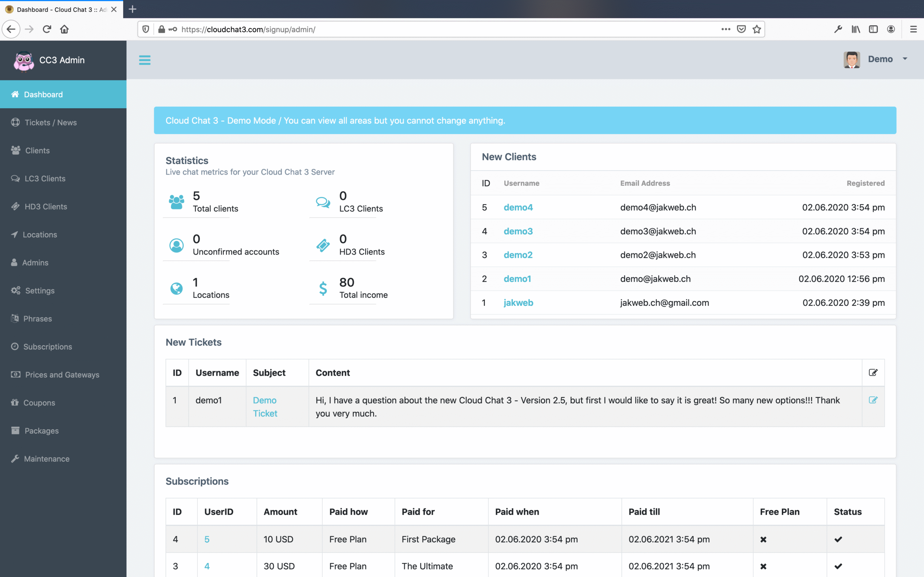Open the demo4 client link
924x577 pixels.
pos(518,207)
